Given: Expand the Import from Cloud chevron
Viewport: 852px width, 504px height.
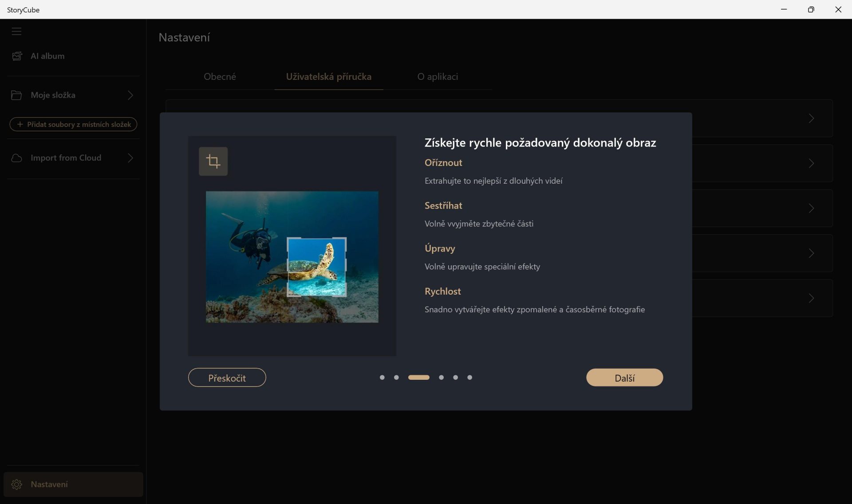Looking at the screenshot, I should (x=130, y=158).
